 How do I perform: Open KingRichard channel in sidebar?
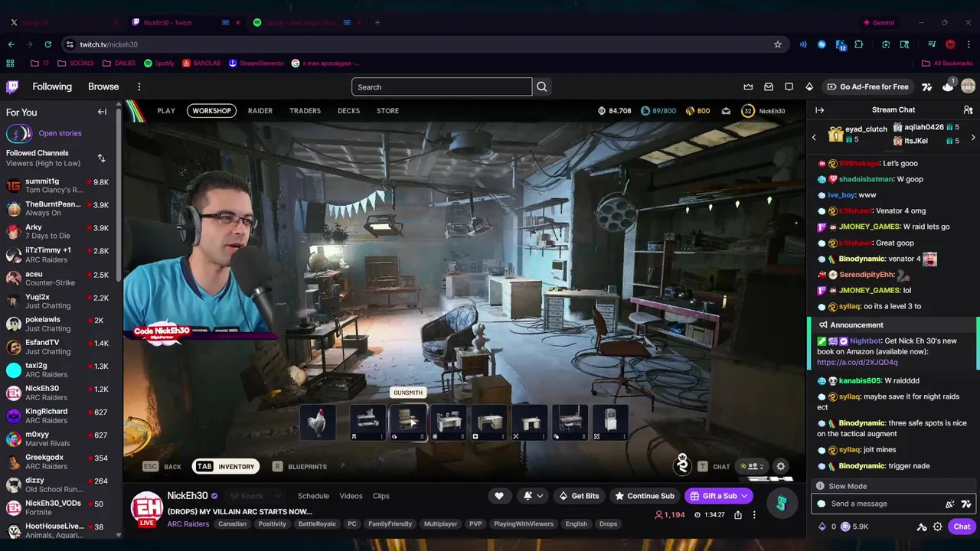point(60,416)
